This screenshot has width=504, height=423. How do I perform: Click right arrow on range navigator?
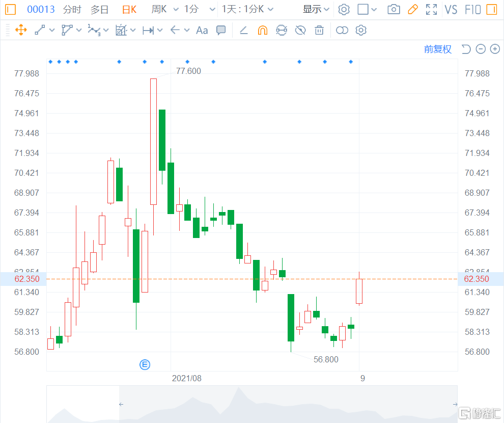455,404
